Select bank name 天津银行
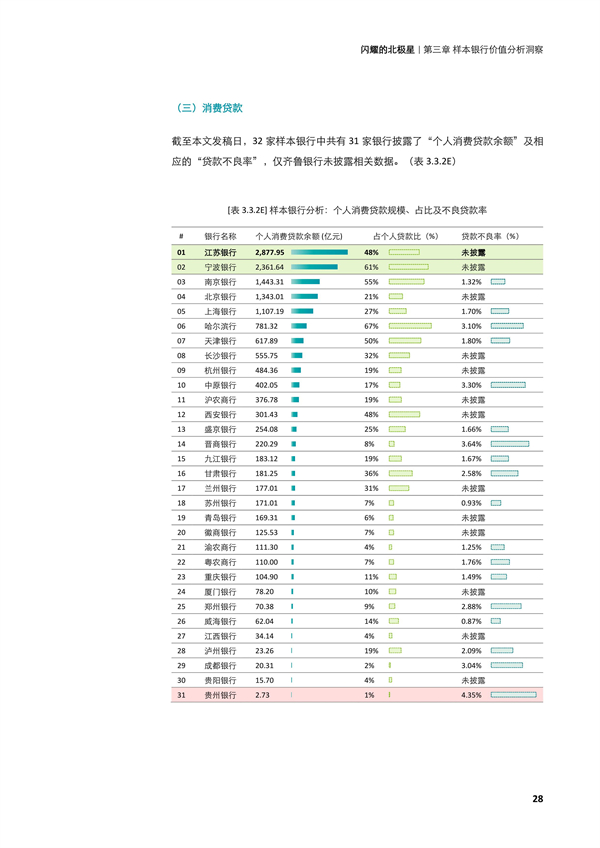The image size is (600, 848). [x=220, y=341]
